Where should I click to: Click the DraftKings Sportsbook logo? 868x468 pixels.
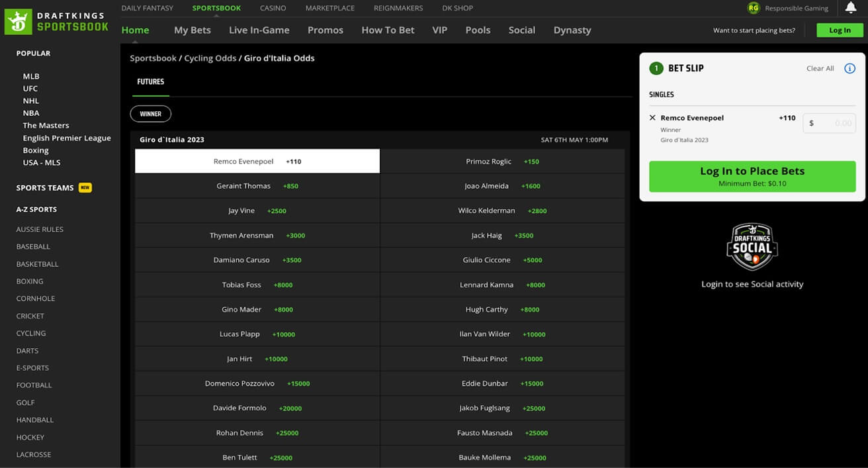coord(56,20)
